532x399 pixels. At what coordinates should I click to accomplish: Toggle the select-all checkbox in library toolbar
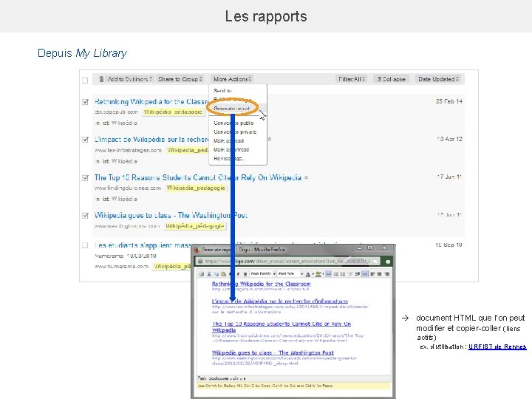coord(85,81)
